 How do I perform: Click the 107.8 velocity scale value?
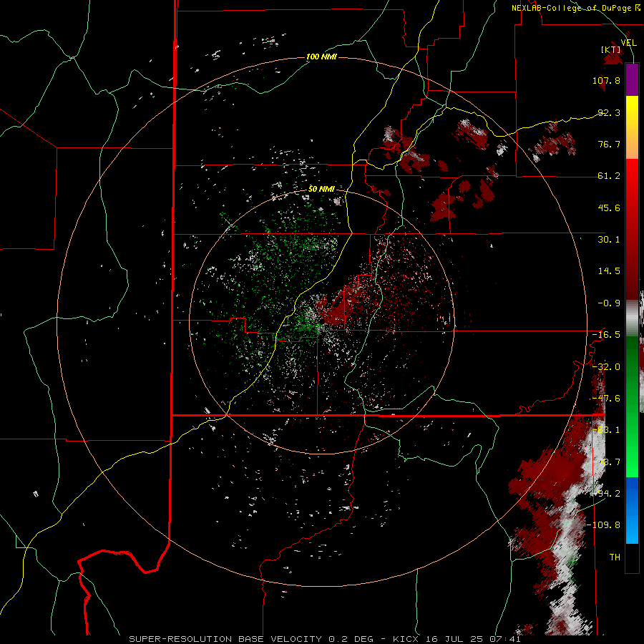click(606, 80)
